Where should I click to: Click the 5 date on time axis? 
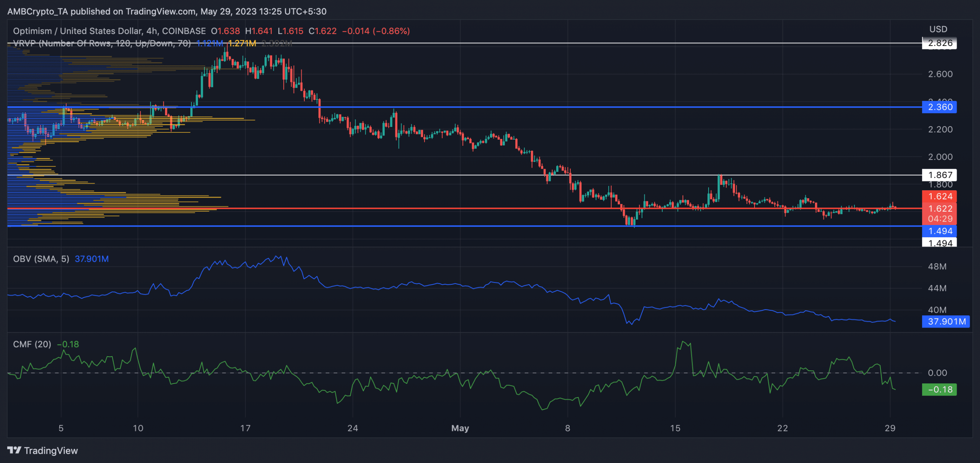(x=61, y=428)
